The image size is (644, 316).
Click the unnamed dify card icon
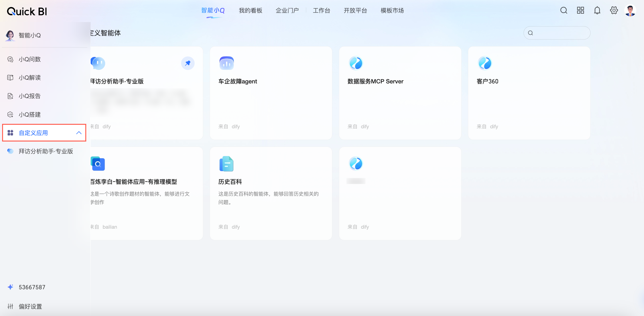click(356, 164)
